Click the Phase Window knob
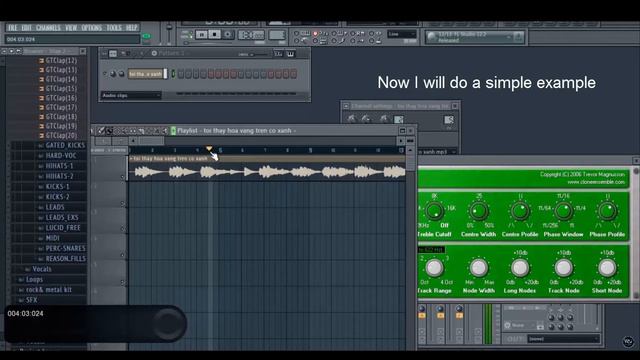The width and height of the screenshot is (640, 360). point(563,211)
